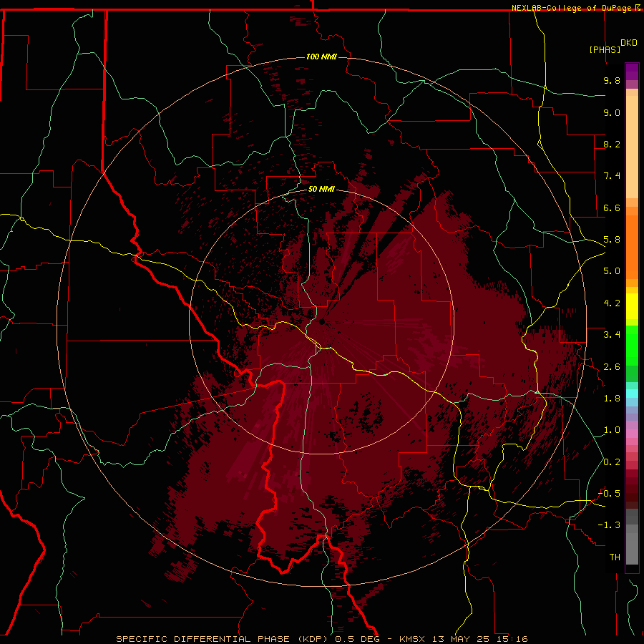This screenshot has height=644, width=644.
Task: Pick the bright yellow color scale segment
Action: (x=632, y=306)
